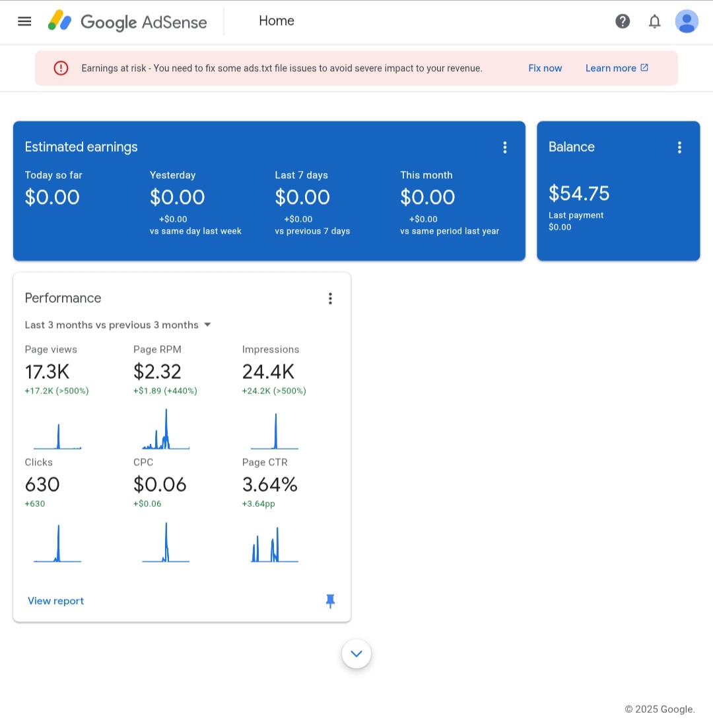Open the Help question mark icon
Image resolution: width=713 pixels, height=728 pixels.
(x=623, y=21)
